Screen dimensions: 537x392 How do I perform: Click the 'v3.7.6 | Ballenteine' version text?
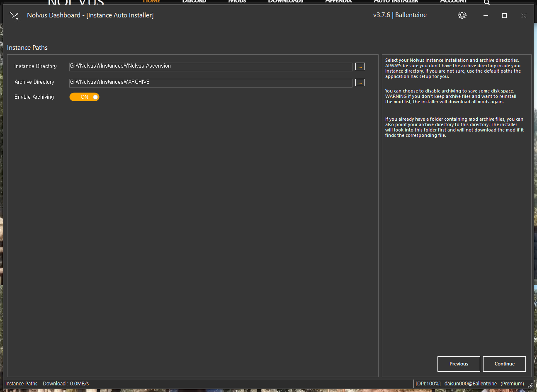tap(400, 15)
